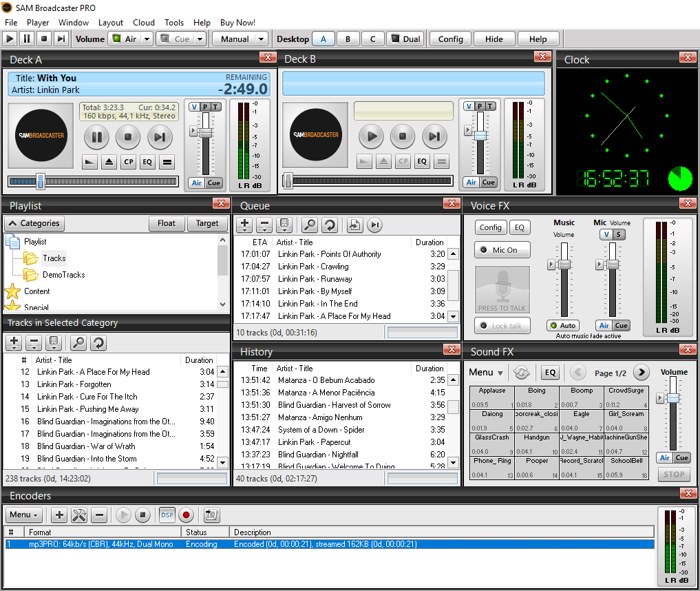Open the Encoders Menu dropdown
The width and height of the screenshot is (700, 591).
pyautogui.click(x=23, y=515)
